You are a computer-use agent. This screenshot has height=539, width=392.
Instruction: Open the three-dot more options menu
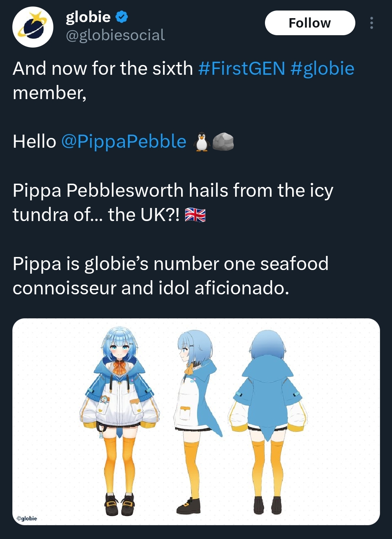[x=371, y=23]
